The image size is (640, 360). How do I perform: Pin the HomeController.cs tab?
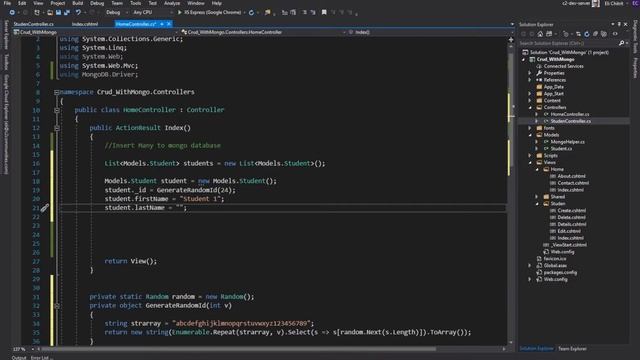[162, 24]
